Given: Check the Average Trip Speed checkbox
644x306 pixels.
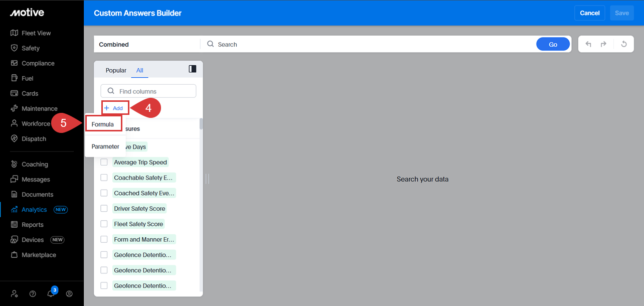Looking at the screenshot, I should pyautogui.click(x=104, y=162).
